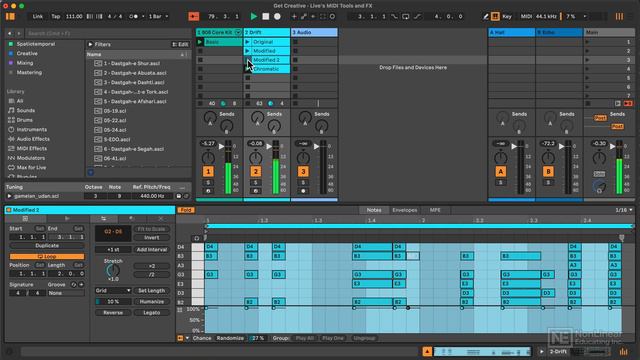Image resolution: width=640 pixels, height=360 pixels.
Task: Click the browser search field
Action: click(108, 33)
